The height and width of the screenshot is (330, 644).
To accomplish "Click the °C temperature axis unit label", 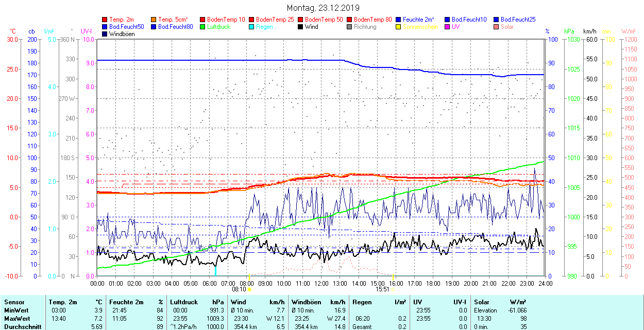I will coord(13,31).
